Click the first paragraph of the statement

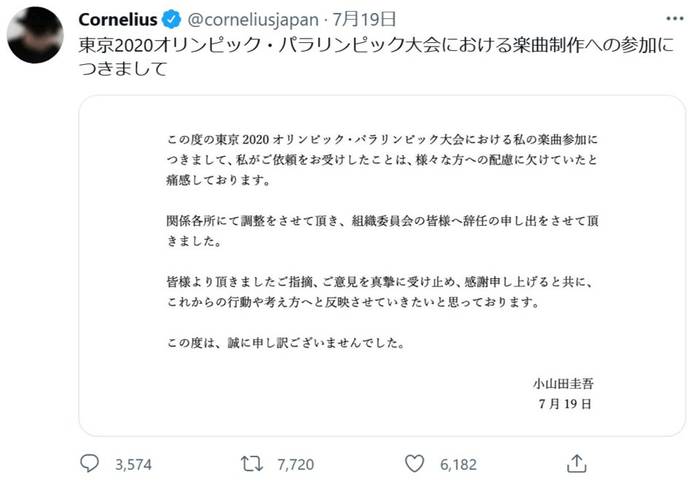(382, 160)
